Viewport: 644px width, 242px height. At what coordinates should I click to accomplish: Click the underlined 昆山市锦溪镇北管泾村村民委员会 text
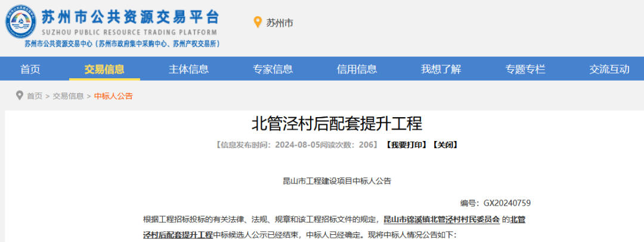pyautogui.click(x=441, y=219)
